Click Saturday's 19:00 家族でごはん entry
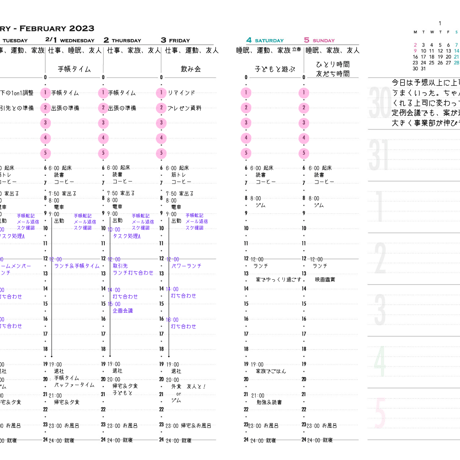460x460 pixels. [x=270, y=371]
